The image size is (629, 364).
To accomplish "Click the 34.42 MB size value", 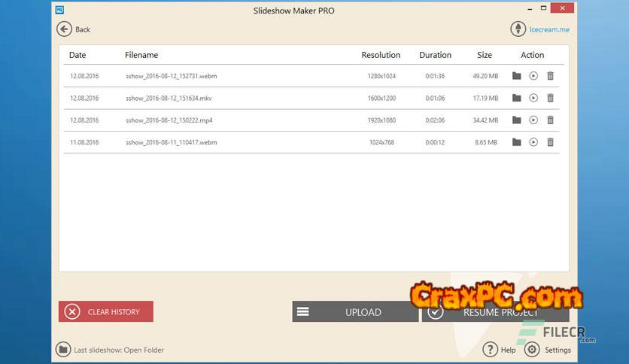I will point(485,120).
